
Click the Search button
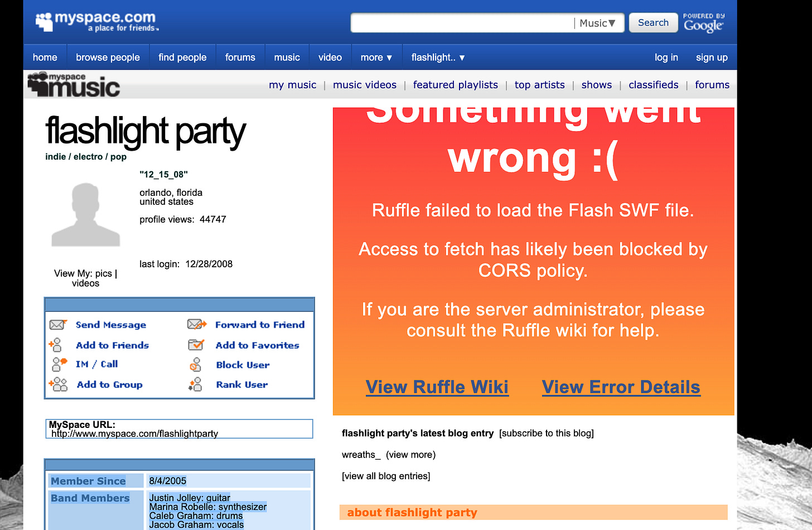tap(653, 23)
